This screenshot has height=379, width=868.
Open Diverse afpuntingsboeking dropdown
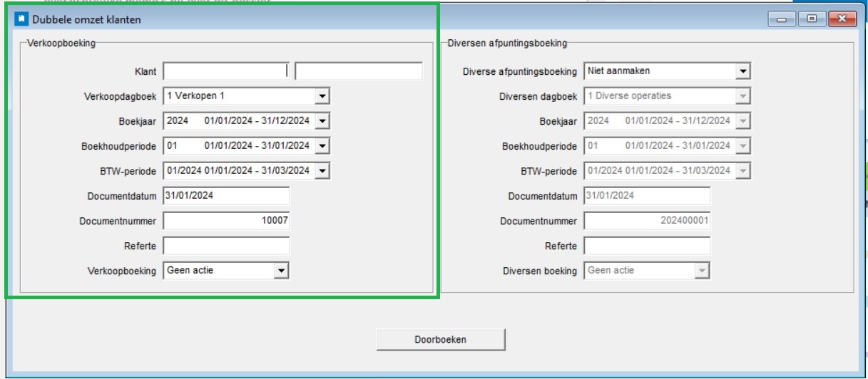point(743,71)
